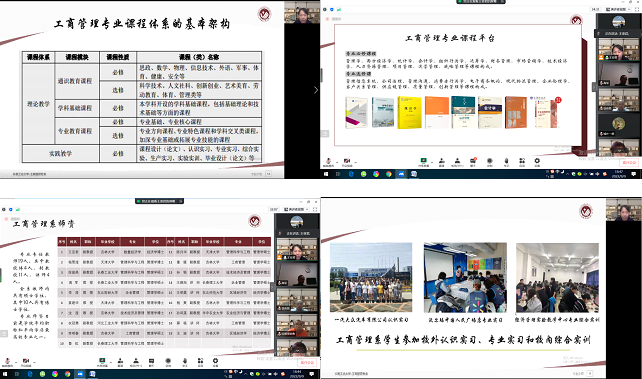Leave meeting via red button, top-right window

pyautogui.click(x=629, y=162)
